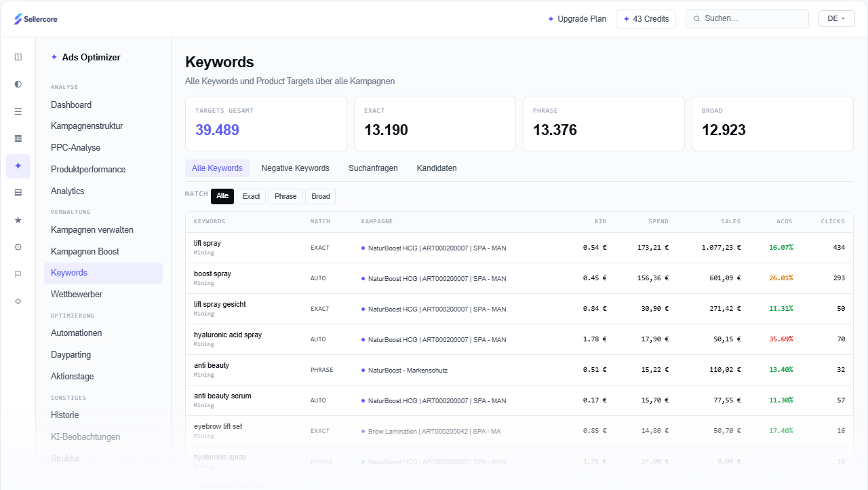
Task: Click the 'eyebrow lift set' keyword
Action: click(x=218, y=427)
